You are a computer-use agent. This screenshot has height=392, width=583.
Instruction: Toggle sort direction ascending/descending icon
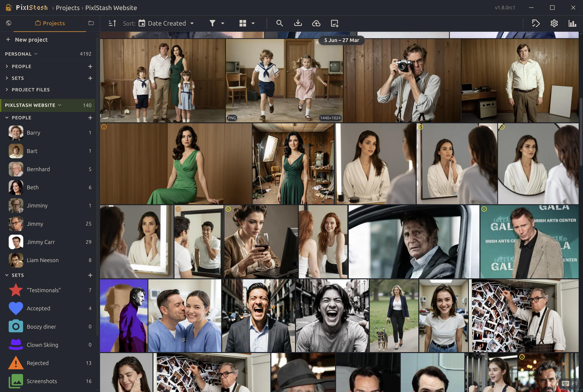112,23
